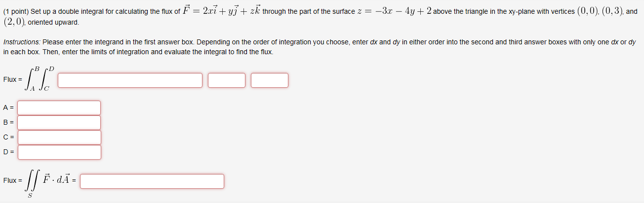Focus the C = limit input field

coord(59,137)
